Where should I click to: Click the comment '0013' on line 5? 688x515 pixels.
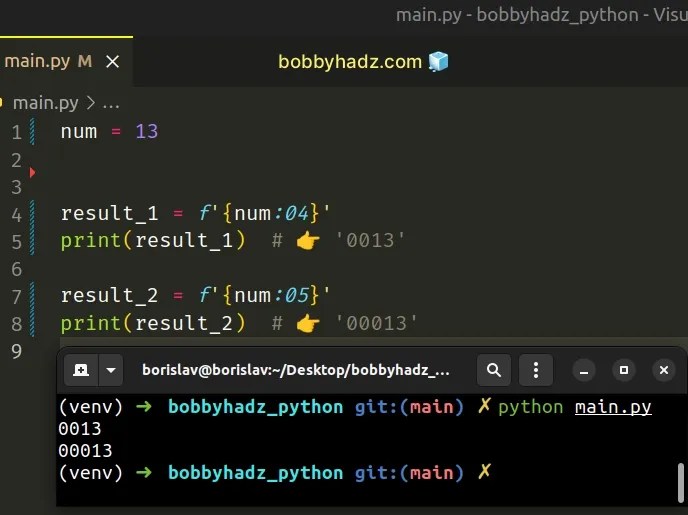[370, 240]
